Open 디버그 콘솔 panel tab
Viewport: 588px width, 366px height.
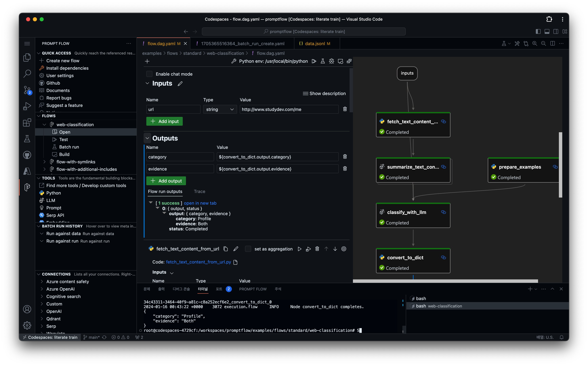click(181, 289)
